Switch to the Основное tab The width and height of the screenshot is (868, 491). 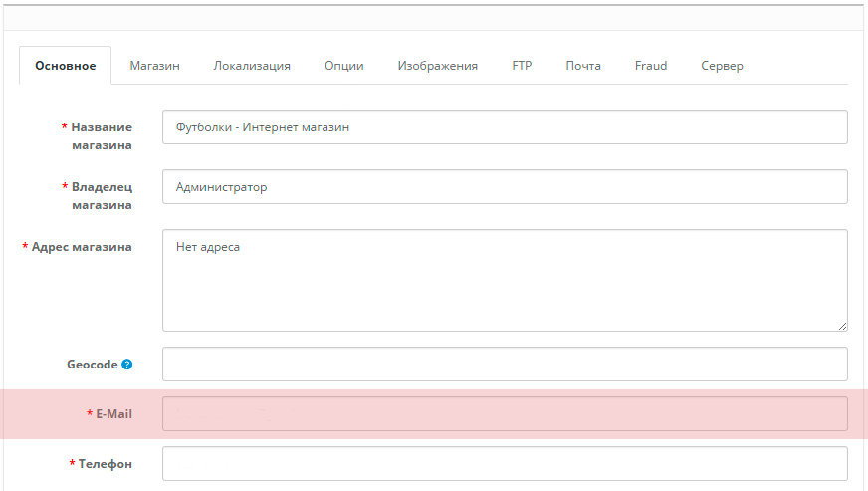click(66, 66)
